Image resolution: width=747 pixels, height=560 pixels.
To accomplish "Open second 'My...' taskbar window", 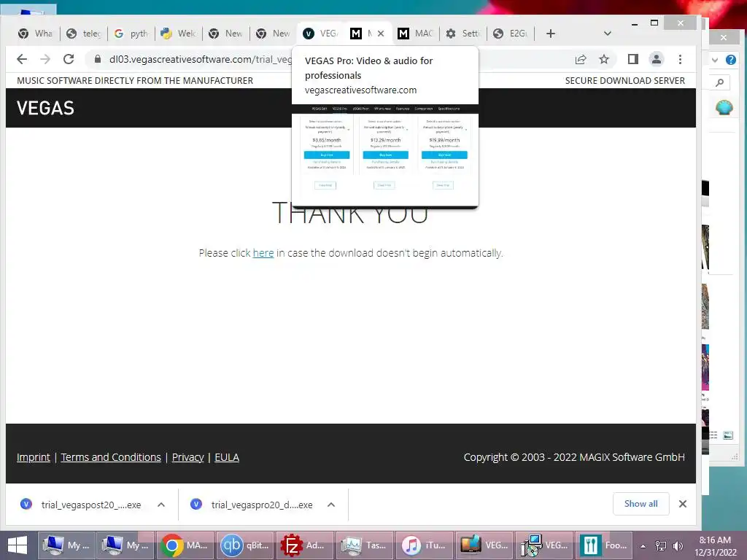I will (x=125, y=545).
